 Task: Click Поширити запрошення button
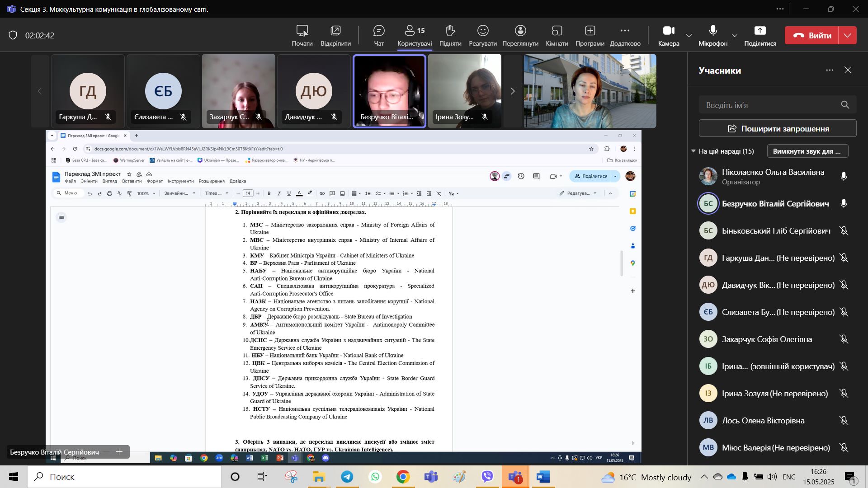[x=777, y=129]
